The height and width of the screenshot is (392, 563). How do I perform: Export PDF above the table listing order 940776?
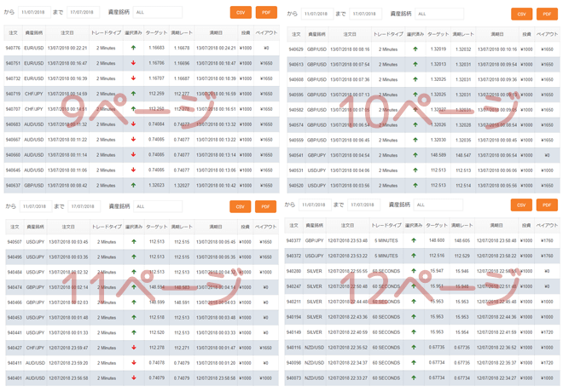pyautogui.click(x=266, y=12)
